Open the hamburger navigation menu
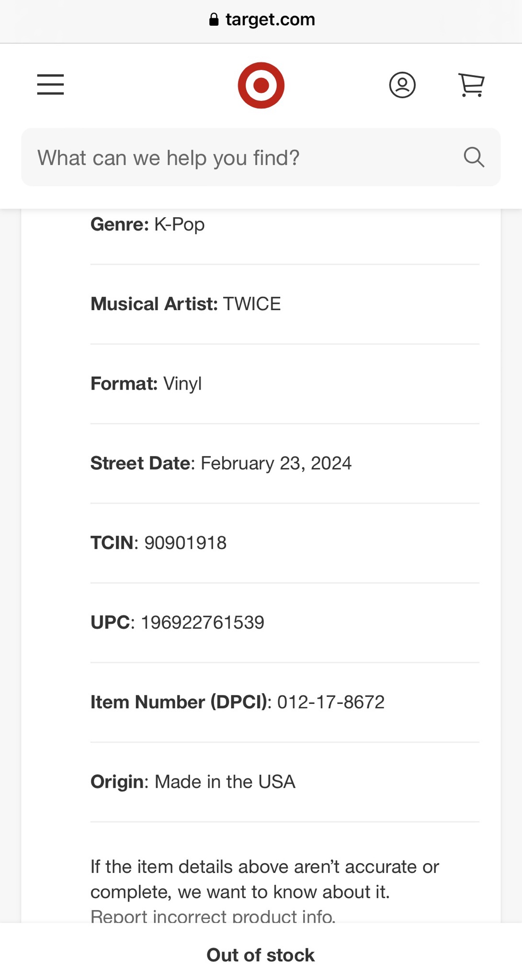Viewport: 522px width, 980px height. [x=50, y=85]
